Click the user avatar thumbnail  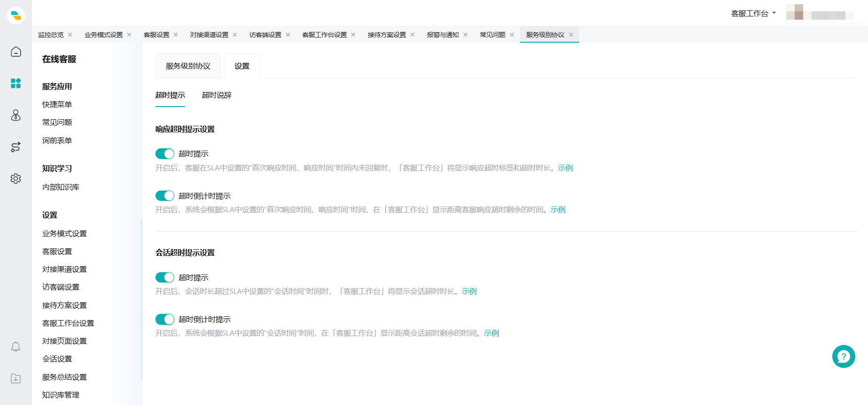tap(795, 12)
